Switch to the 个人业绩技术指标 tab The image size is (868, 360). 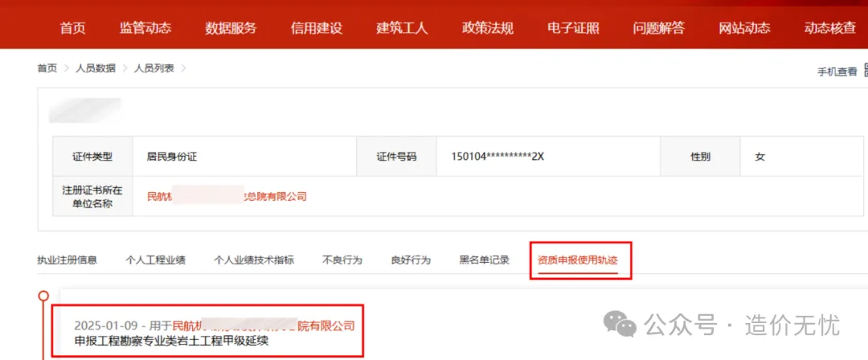[254, 260]
